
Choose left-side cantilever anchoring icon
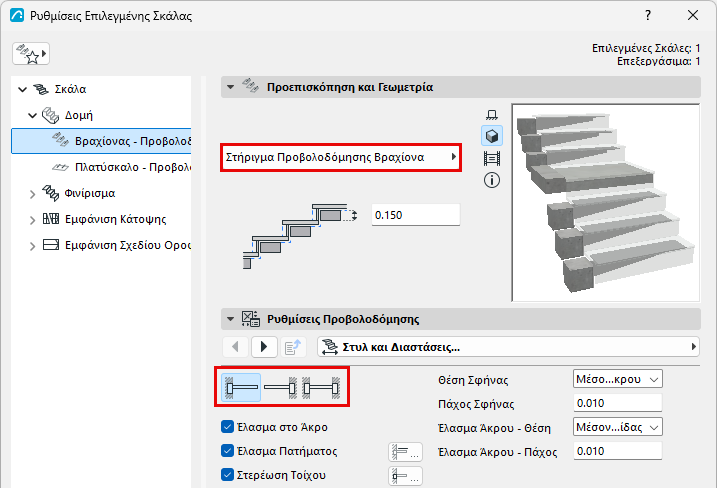tap(241, 388)
